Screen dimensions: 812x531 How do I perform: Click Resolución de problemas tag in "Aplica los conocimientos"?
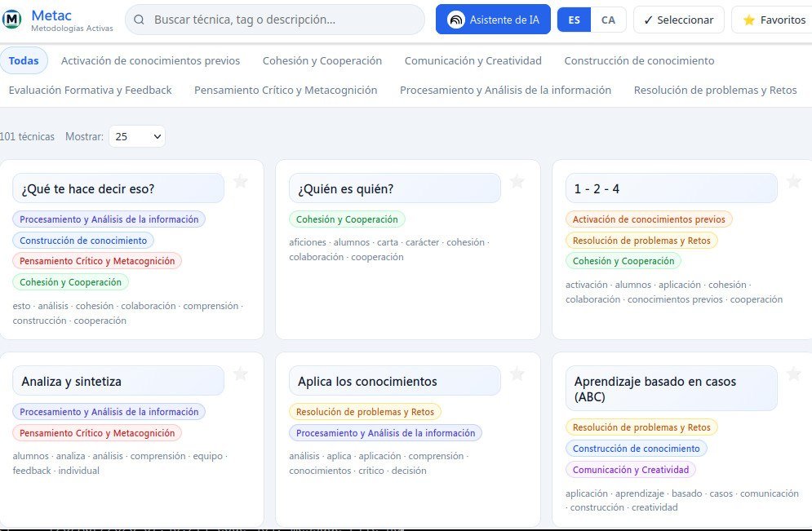[365, 412]
